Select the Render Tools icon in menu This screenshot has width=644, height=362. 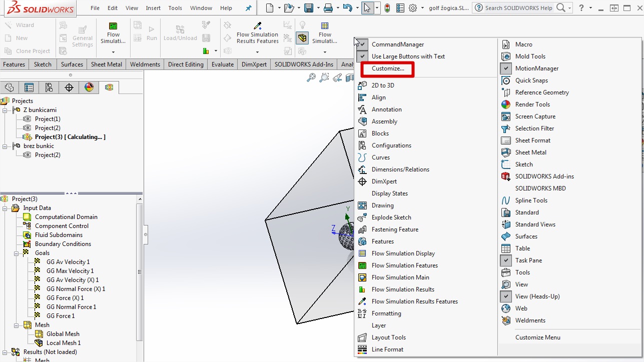(506, 104)
